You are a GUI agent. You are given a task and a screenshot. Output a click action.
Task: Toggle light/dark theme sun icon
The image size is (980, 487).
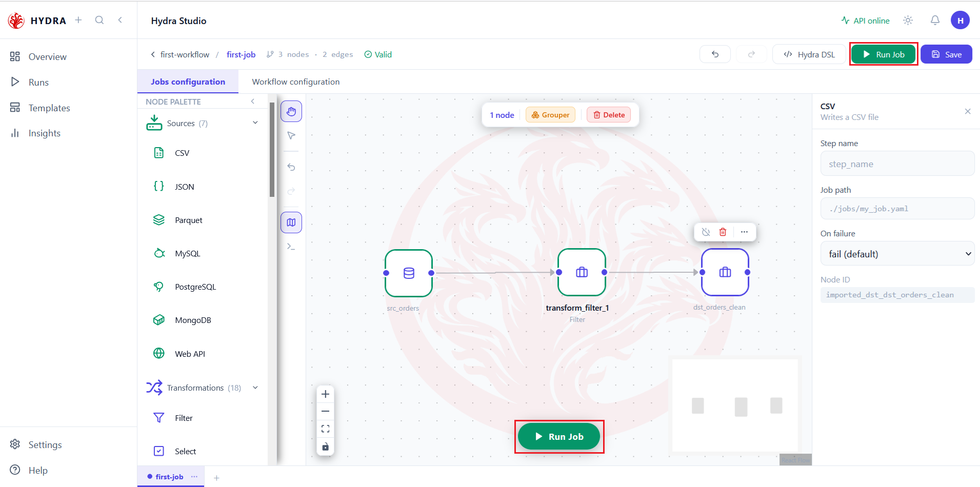pyautogui.click(x=908, y=21)
